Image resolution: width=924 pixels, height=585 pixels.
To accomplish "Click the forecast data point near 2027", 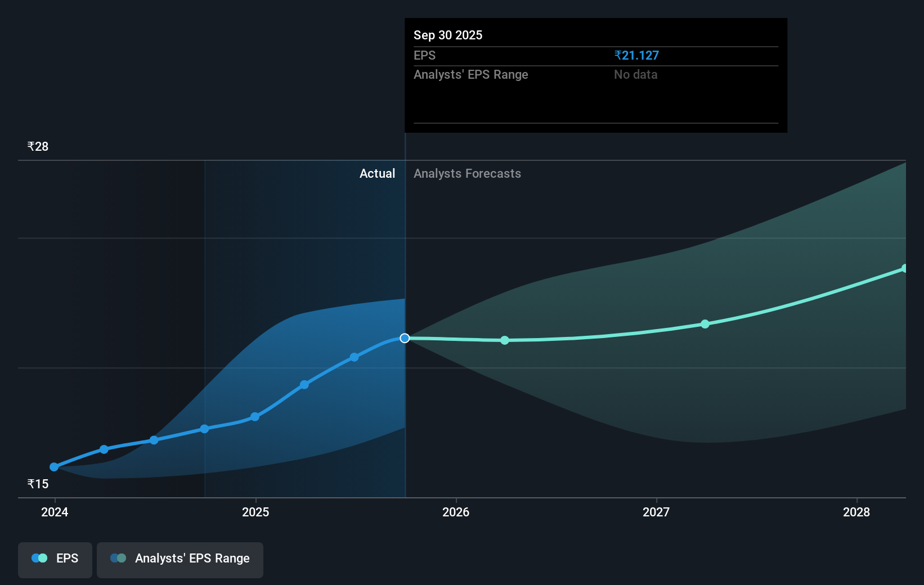I will [x=705, y=324].
